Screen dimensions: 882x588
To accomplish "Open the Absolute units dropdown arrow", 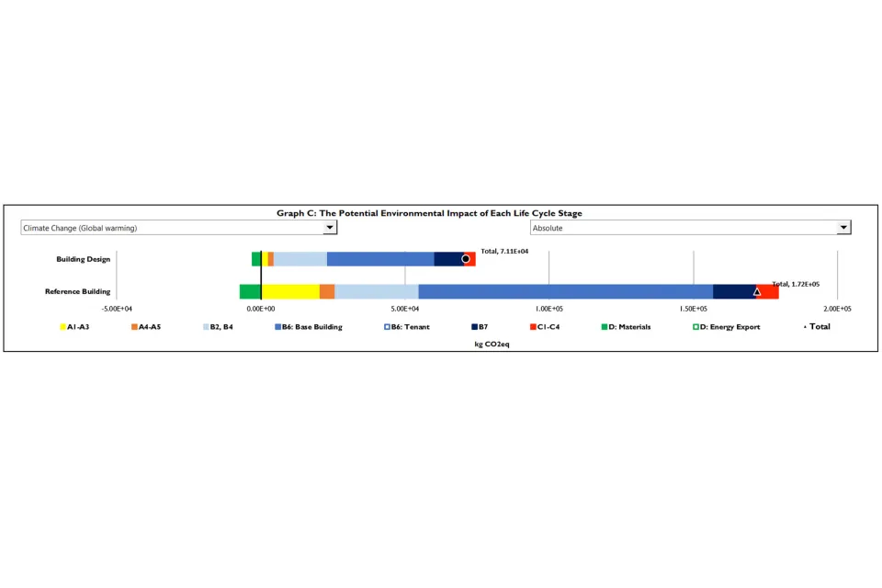I will (x=843, y=228).
